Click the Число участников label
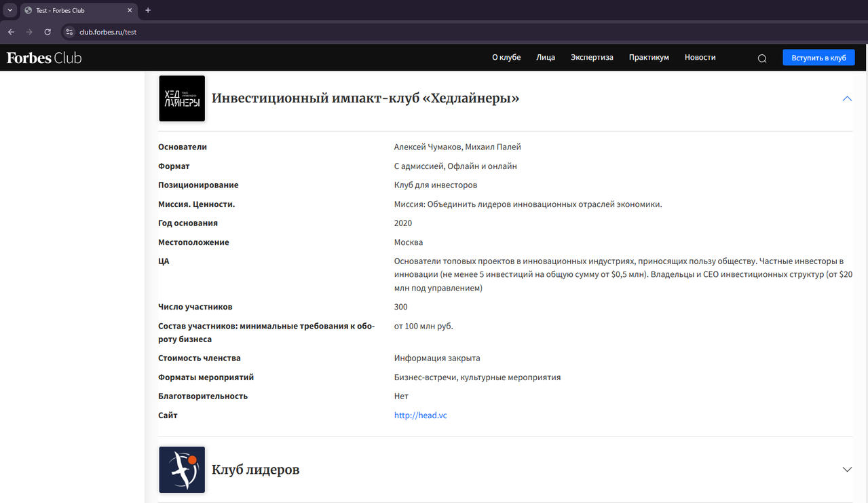The image size is (868, 503). pyautogui.click(x=195, y=308)
